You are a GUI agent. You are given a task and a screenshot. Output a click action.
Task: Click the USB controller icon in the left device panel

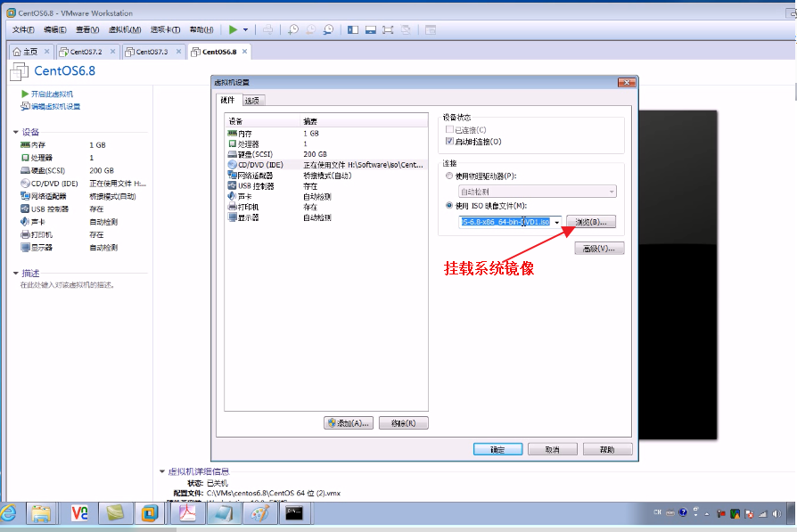25,209
